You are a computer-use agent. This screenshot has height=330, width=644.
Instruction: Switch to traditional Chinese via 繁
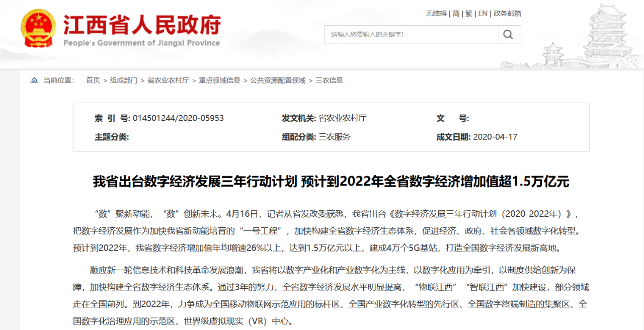click(x=469, y=14)
